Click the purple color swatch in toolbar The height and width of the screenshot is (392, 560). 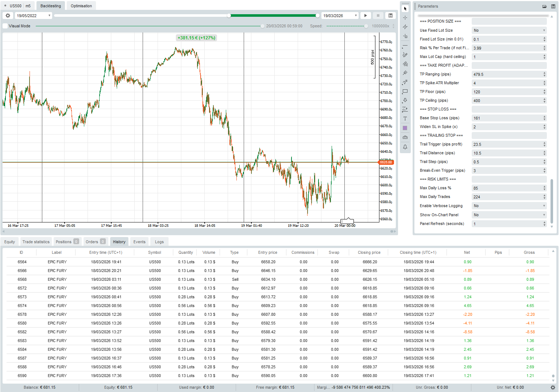click(405, 128)
